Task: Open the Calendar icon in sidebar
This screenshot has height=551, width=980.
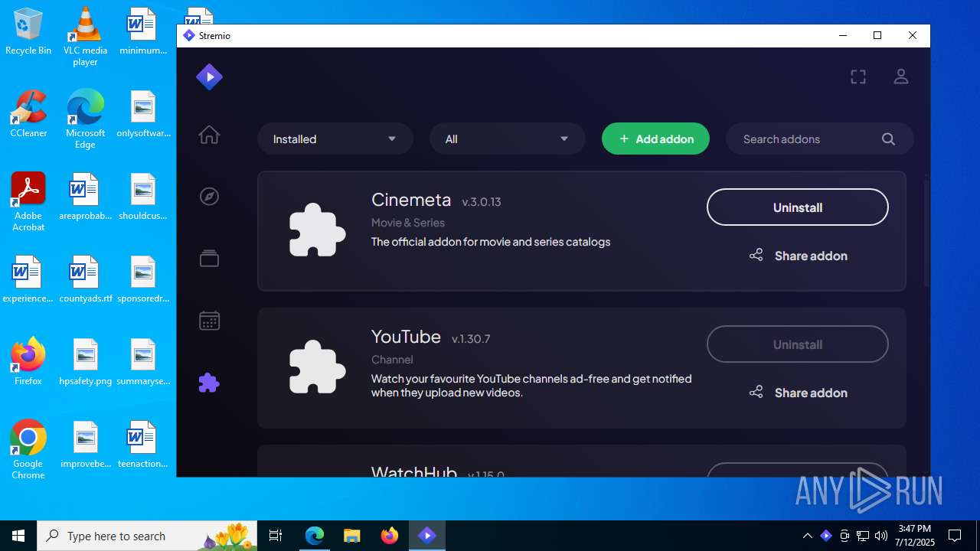Action: [x=209, y=320]
